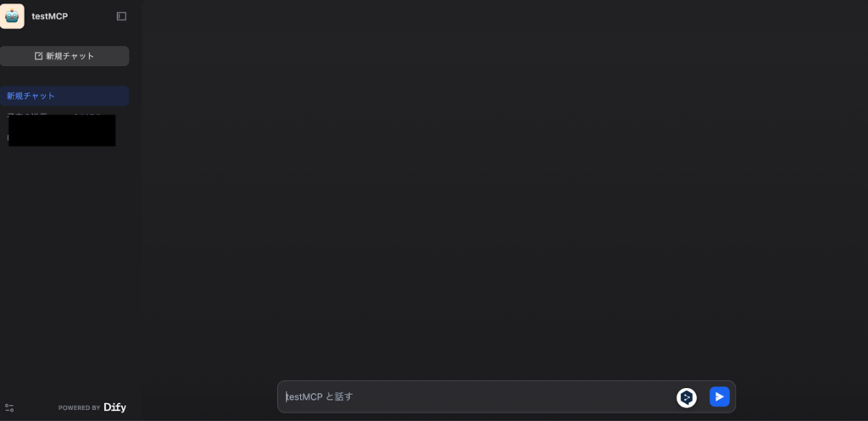Click the redacted black conversation entry
868x421 pixels.
tap(62, 130)
